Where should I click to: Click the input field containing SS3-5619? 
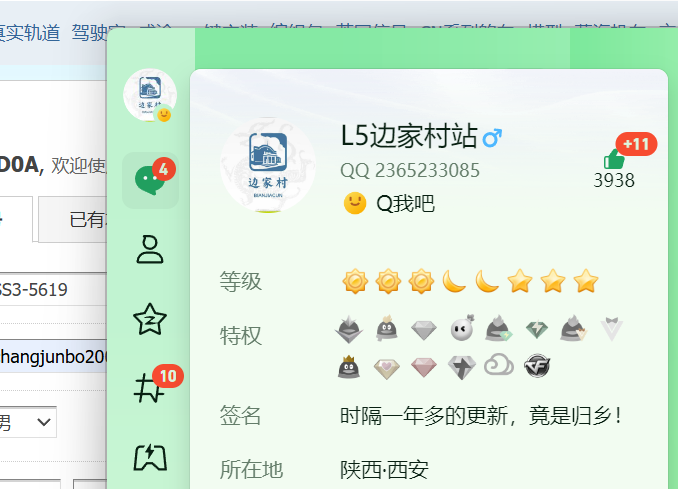(50, 290)
